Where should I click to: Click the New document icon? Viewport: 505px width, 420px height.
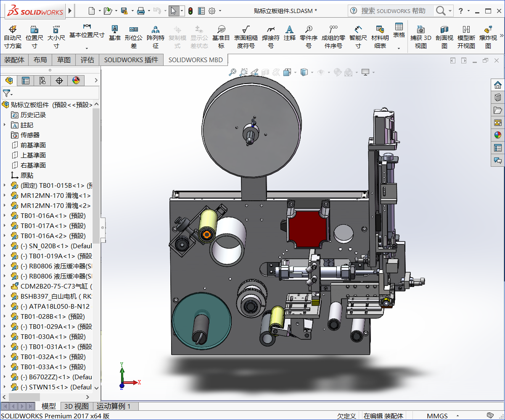tap(91, 11)
